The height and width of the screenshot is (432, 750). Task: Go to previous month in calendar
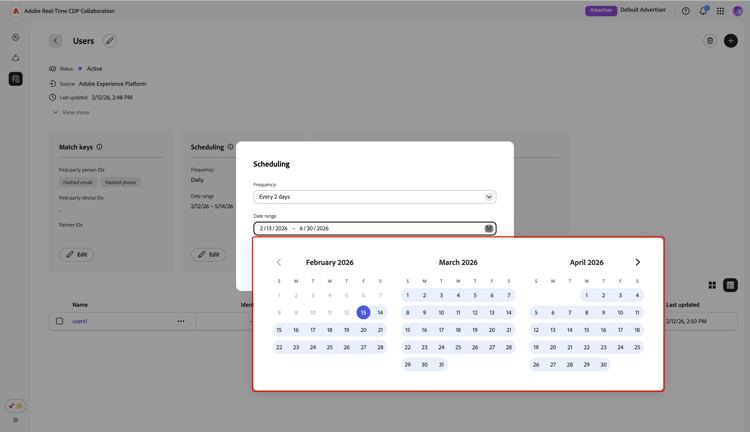point(279,262)
